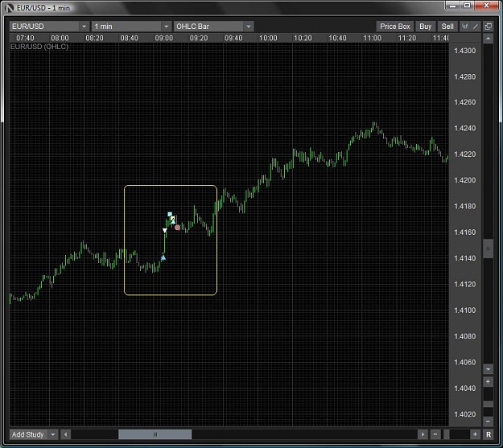Click the vertical scrollbar up arrow
Screen dimensions: 503x448
point(488,39)
